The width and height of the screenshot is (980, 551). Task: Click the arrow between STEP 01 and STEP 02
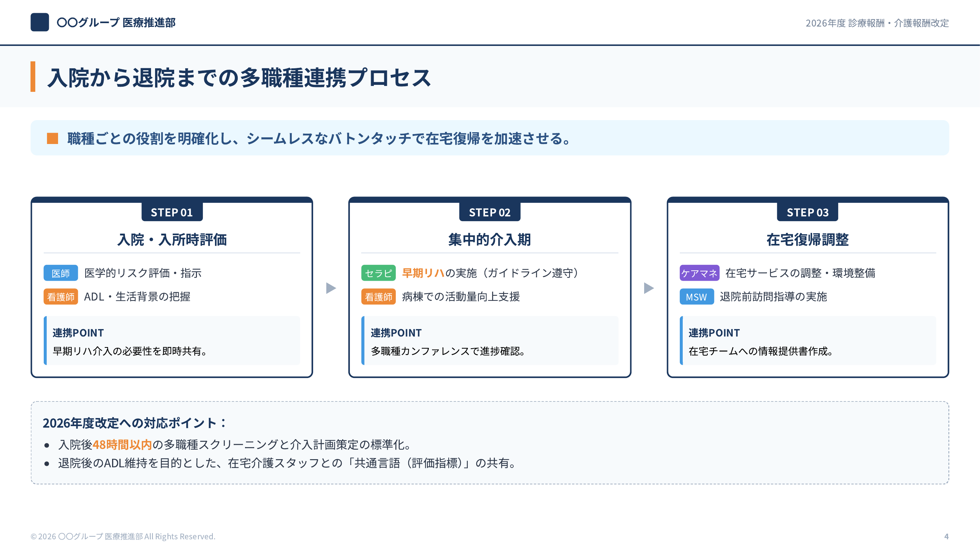click(x=331, y=288)
